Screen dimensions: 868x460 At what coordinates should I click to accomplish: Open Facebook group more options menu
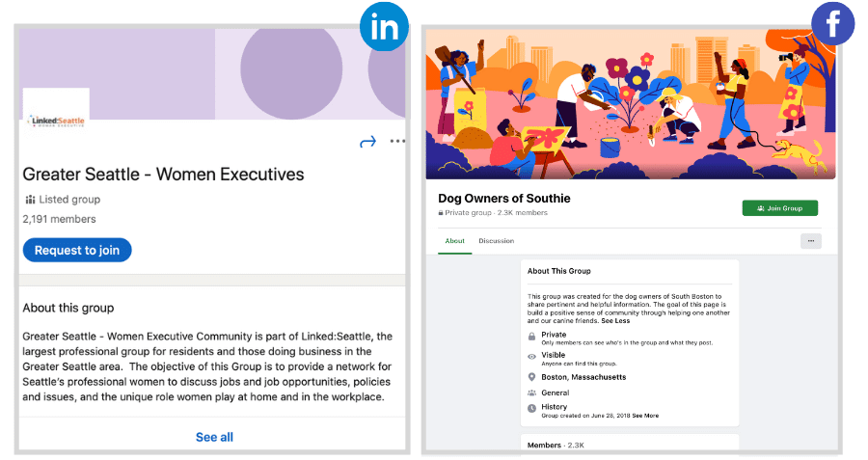(810, 241)
